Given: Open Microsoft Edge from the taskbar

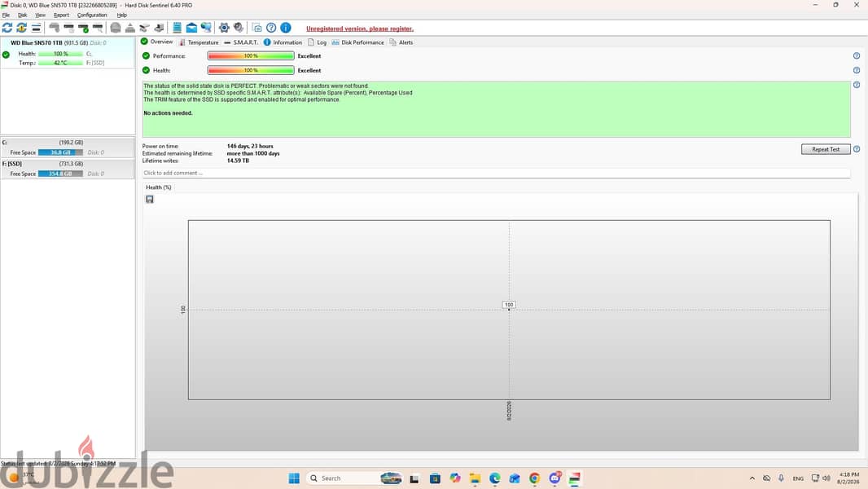Looking at the screenshot, I should pyautogui.click(x=494, y=478).
